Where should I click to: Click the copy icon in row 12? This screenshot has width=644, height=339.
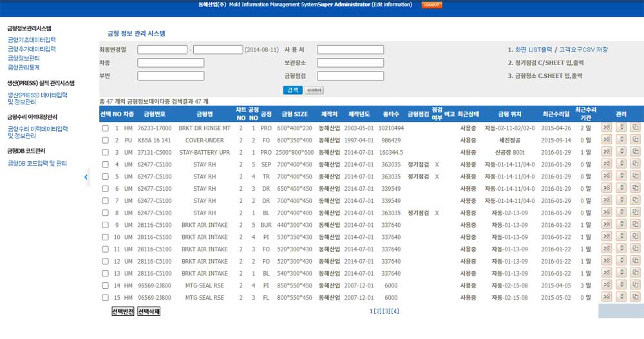pos(636,261)
